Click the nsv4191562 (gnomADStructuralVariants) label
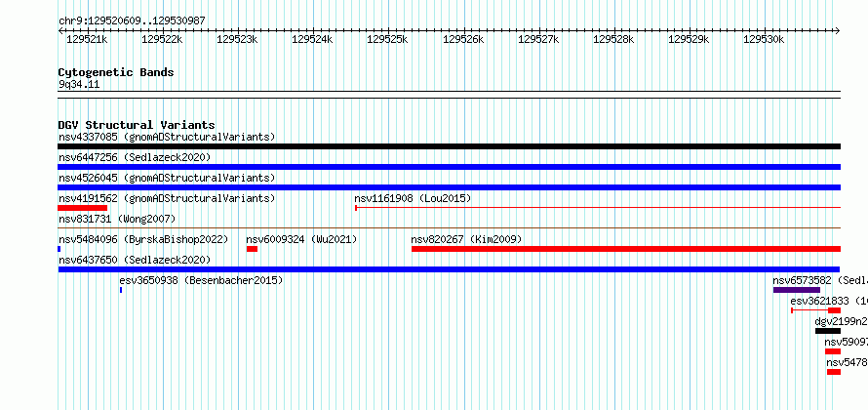Image resolution: width=868 pixels, height=410 pixels. [167, 198]
